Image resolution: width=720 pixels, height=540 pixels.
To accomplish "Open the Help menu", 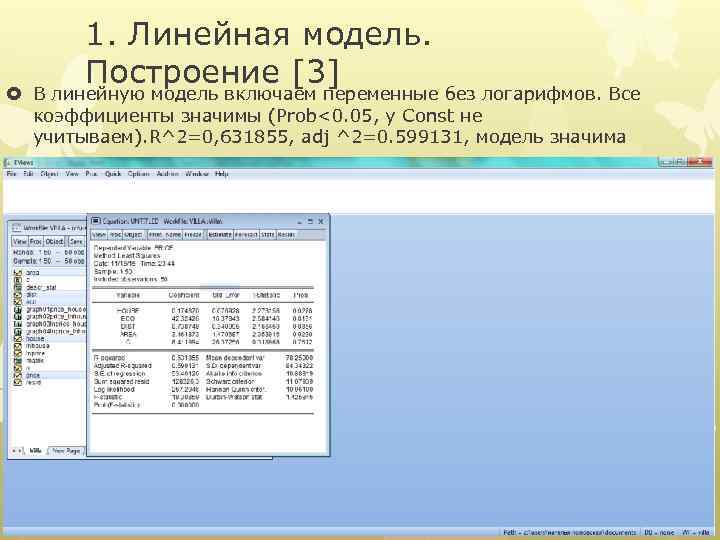I will click(222, 174).
